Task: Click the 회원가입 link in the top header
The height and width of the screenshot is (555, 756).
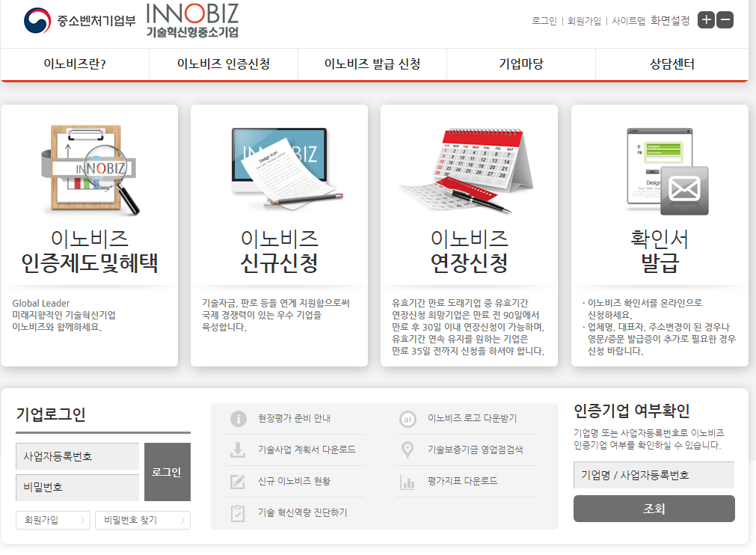Action: [584, 21]
